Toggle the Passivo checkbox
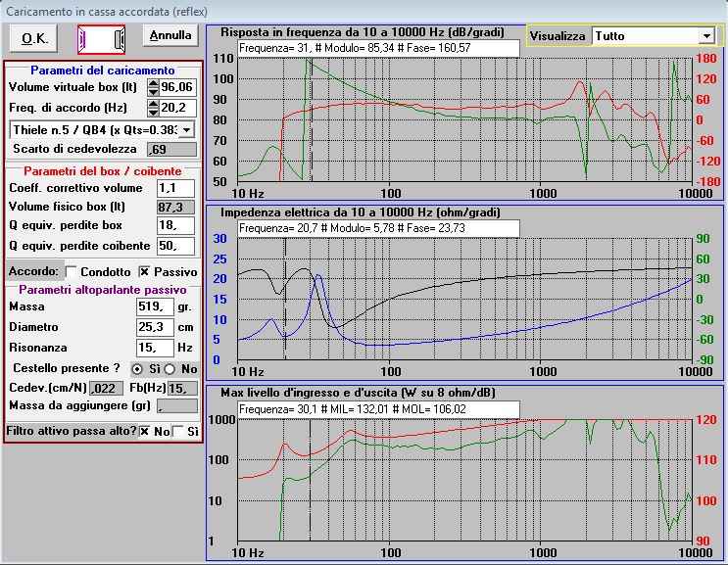This screenshot has width=728, height=565. 144,272
